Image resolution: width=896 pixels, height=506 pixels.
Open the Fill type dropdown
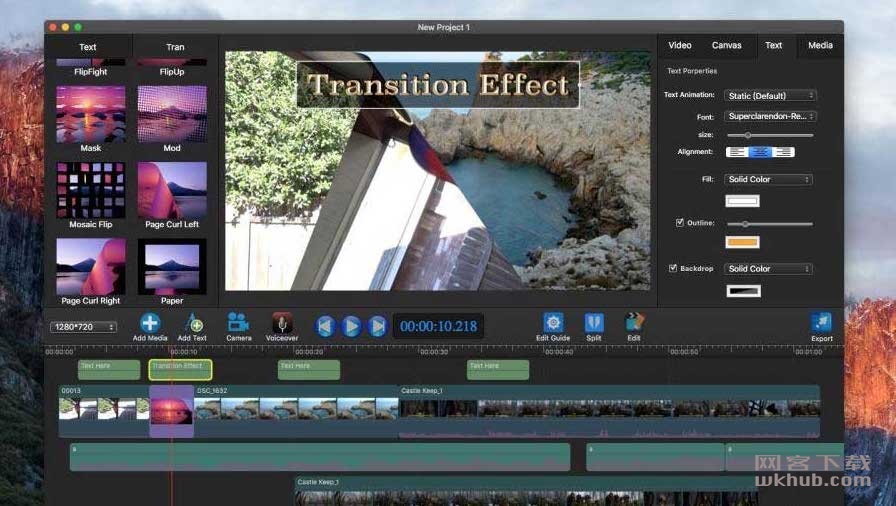[x=768, y=179]
